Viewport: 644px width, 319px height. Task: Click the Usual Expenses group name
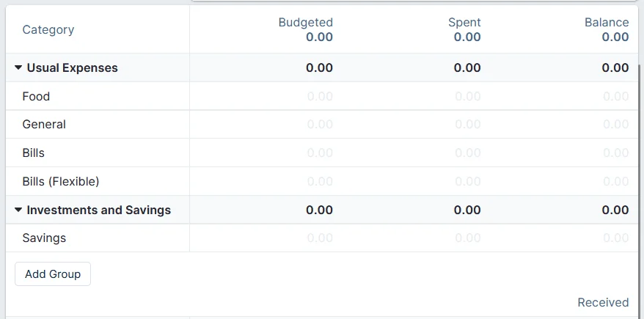pyautogui.click(x=72, y=67)
